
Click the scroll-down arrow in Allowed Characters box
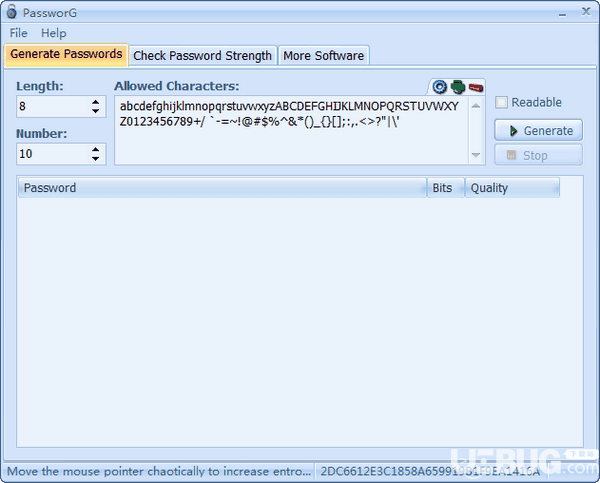(x=476, y=155)
